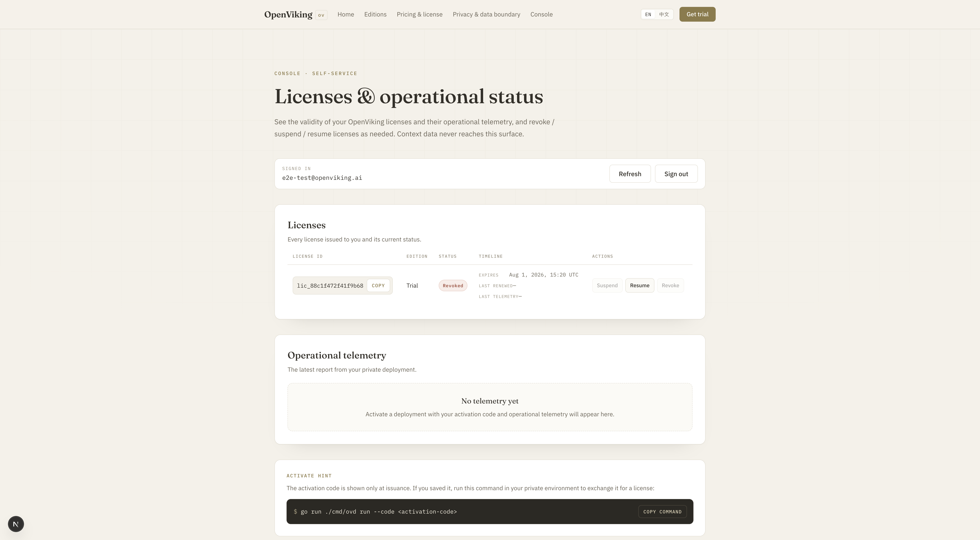Click the Revoke license action
This screenshot has width=980, height=540.
coord(670,285)
